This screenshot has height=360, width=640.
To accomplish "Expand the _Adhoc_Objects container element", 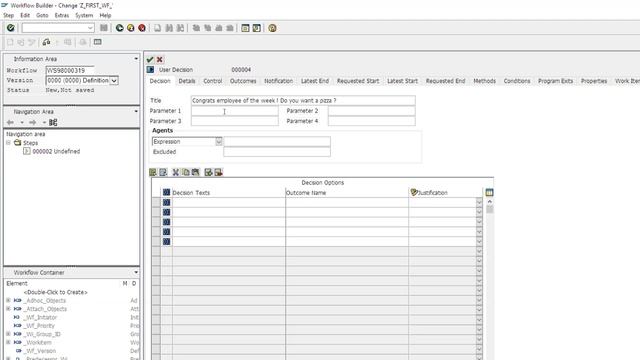I will 8,300.
